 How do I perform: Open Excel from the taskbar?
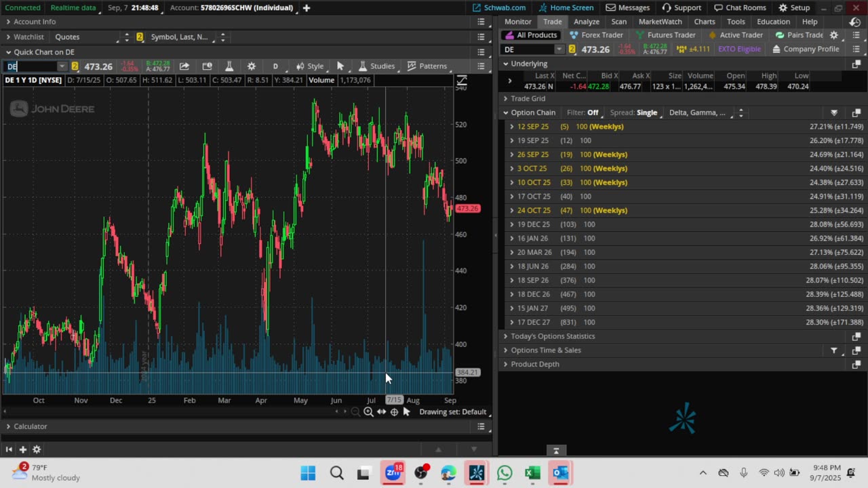(x=532, y=473)
